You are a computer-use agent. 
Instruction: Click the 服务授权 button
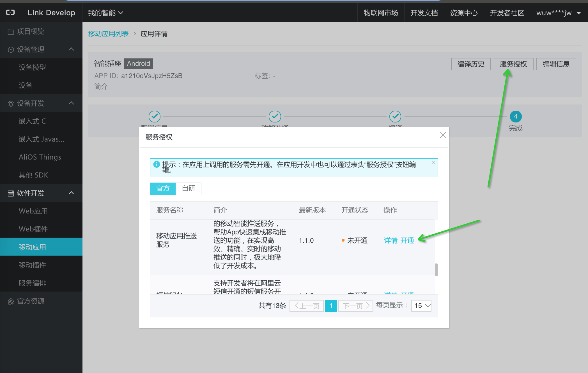(x=513, y=64)
